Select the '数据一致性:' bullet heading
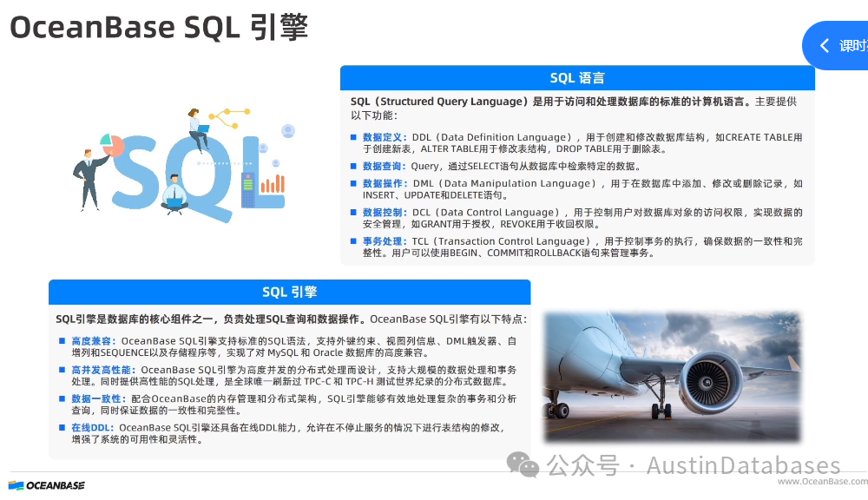868x500 pixels. click(x=99, y=398)
